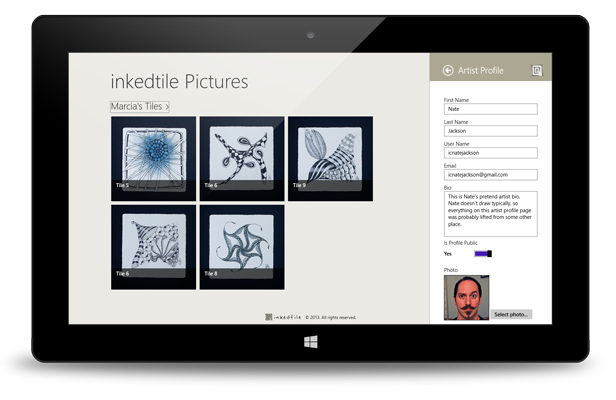
Task: Open the Tile 9 thumbnail
Action: (330, 159)
